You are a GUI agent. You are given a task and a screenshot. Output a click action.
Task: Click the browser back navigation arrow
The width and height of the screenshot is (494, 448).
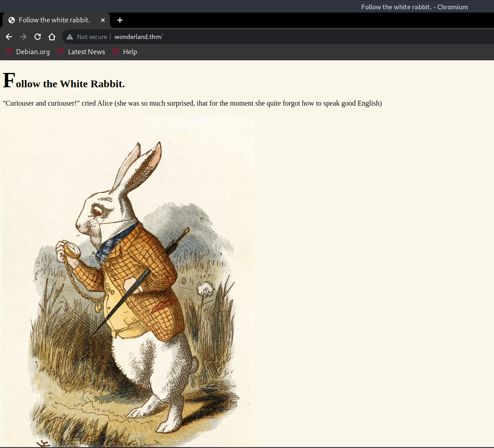9,37
